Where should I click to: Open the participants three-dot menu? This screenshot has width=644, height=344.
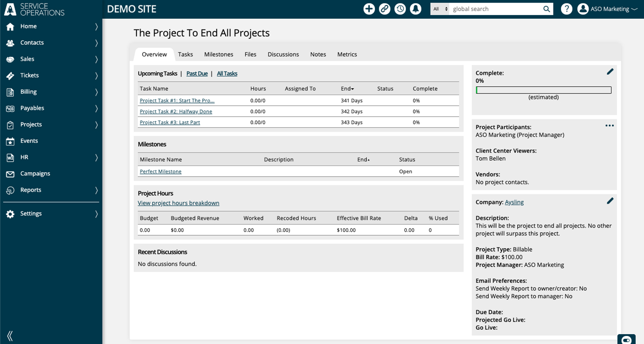click(609, 126)
